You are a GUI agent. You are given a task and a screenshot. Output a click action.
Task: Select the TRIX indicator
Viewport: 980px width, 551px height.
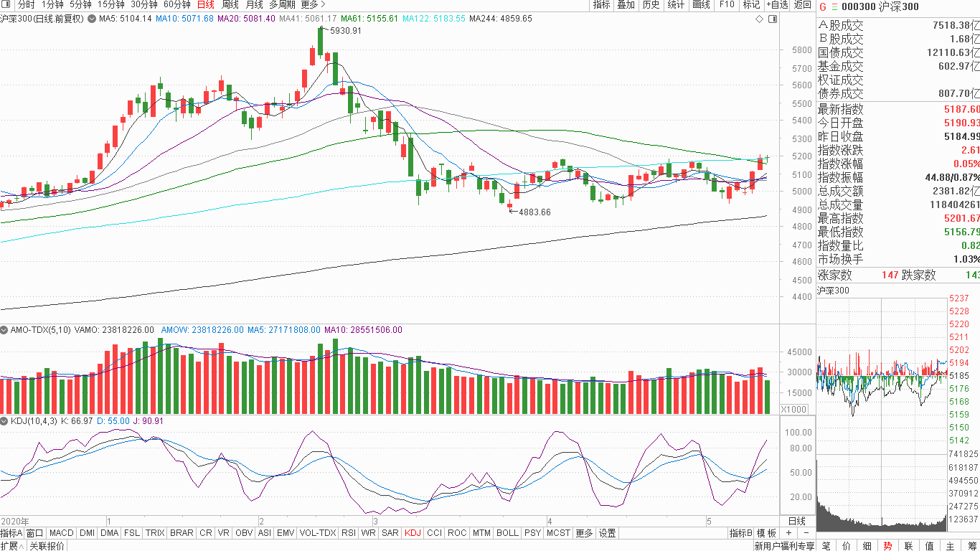click(155, 533)
